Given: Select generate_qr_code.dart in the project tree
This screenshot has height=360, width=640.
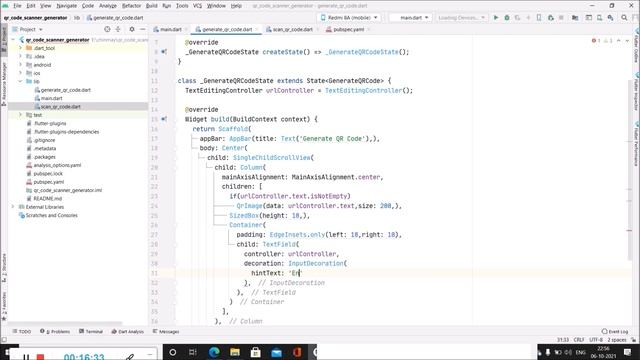Looking at the screenshot, I should click(x=65, y=90).
